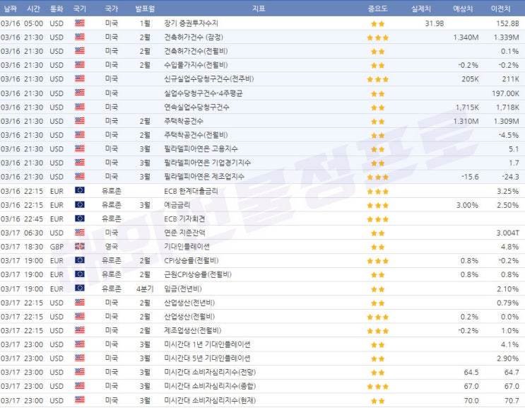The image size is (525, 420).
Task: Select the forecast value 3.00% for 예금금리
Action: point(467,205)
